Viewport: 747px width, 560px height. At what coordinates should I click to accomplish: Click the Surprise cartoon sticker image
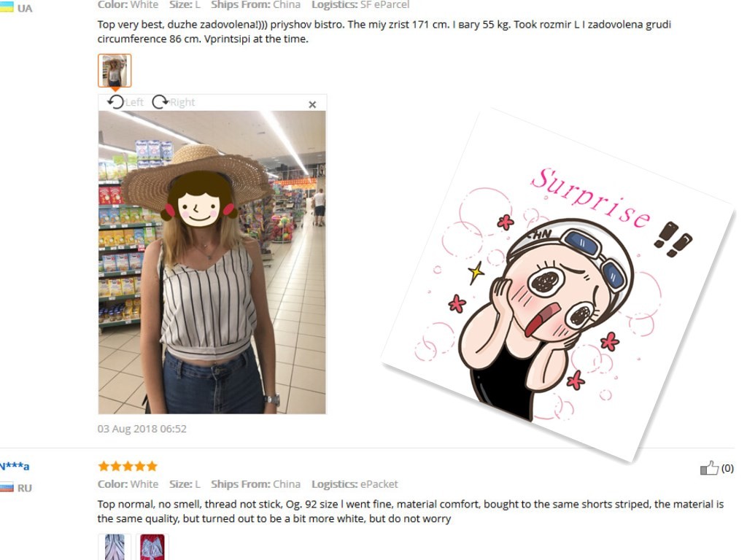(x=559, y=286)
